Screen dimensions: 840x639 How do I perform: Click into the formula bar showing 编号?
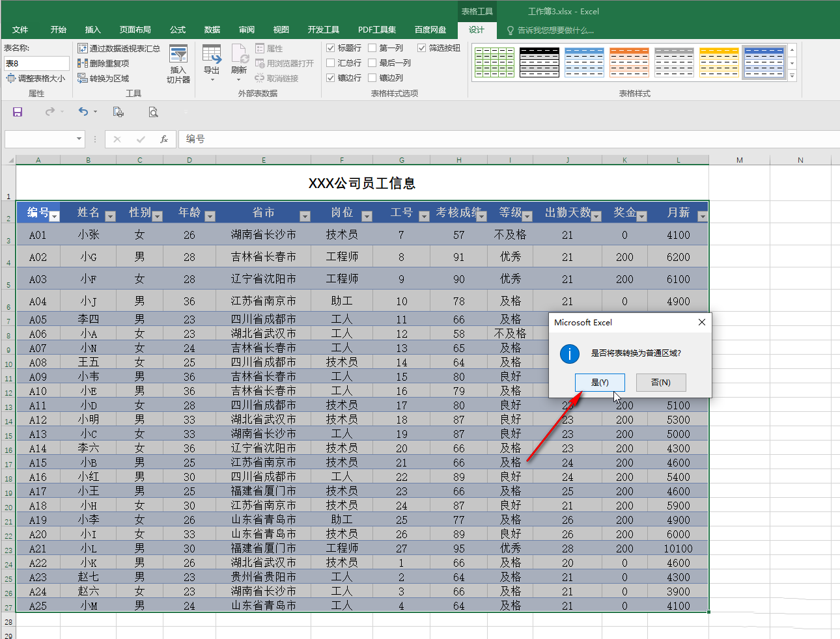[x=508, y=139]
